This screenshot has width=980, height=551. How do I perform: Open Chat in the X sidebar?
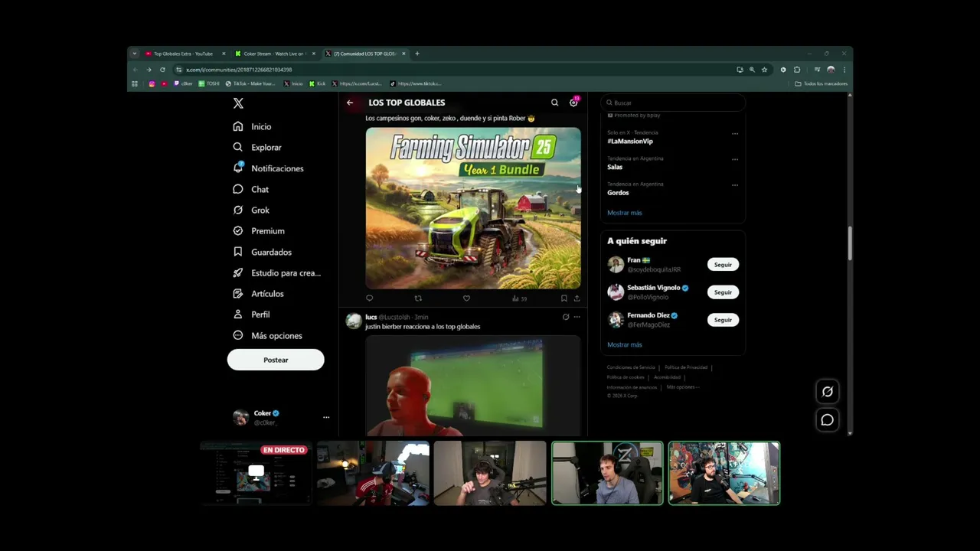click(x=251, y=189)
